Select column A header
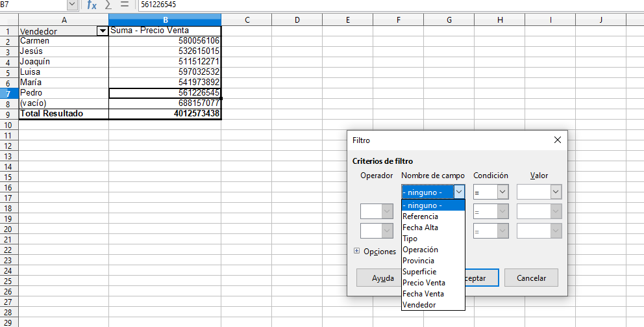The image size is (644, 327). (x=64, y=20)
